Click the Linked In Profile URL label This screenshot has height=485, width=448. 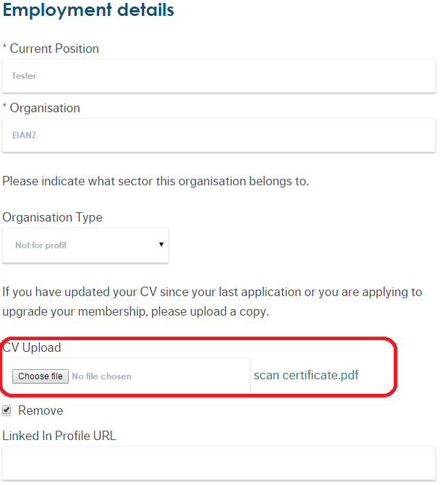(x=59, y=436)
